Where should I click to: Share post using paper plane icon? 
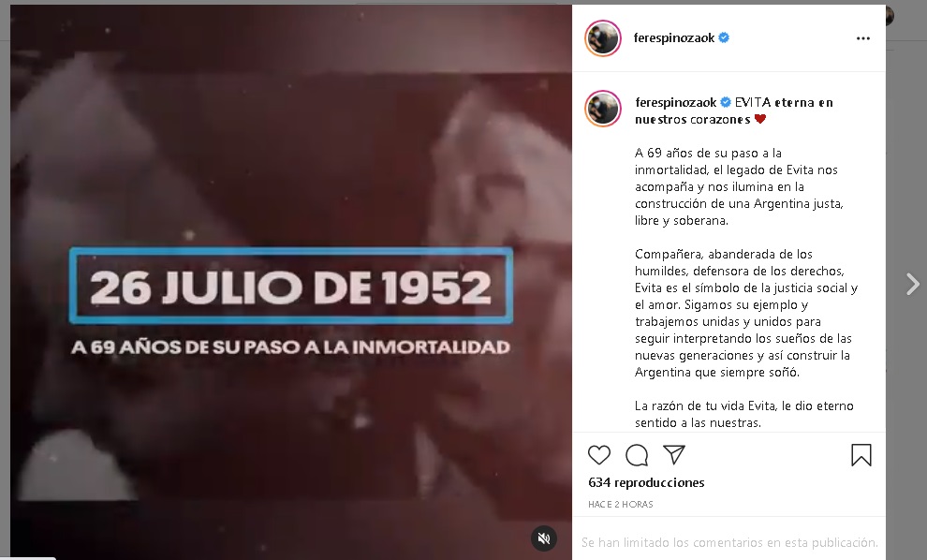coord(674,455)
